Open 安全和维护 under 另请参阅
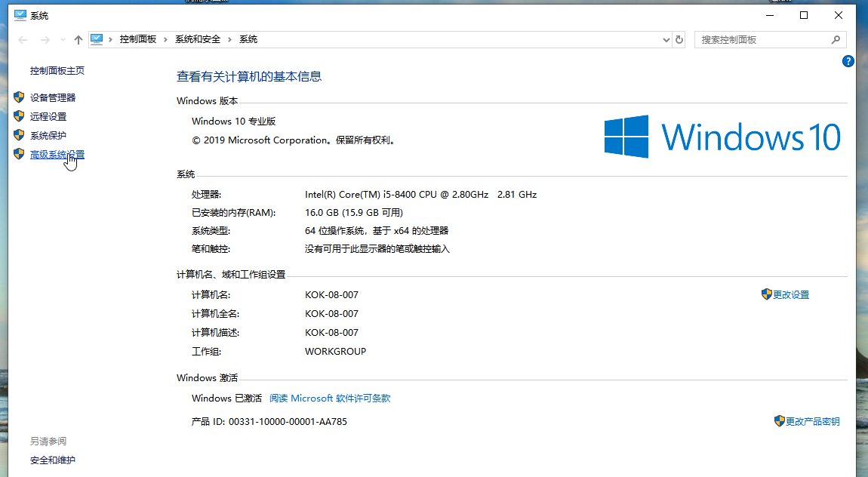 pos(53,460)
